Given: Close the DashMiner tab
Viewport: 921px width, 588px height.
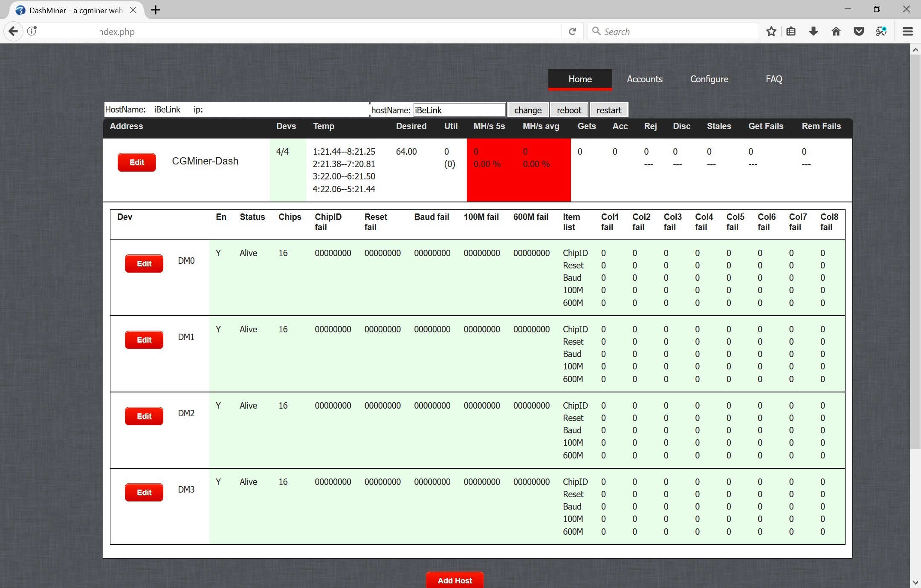Looking at the screenshot, I should 133,10.
